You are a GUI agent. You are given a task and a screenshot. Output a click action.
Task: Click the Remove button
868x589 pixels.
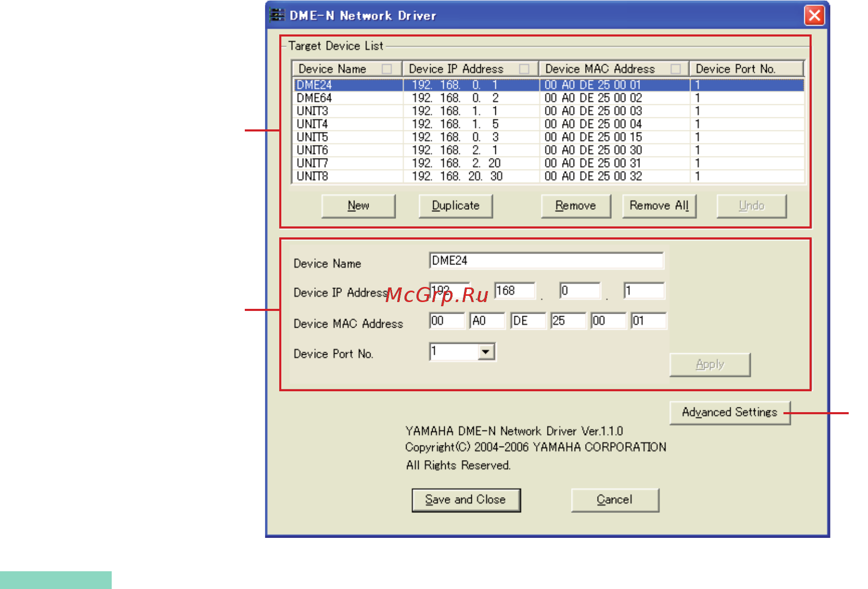click(x=576, y=206)
